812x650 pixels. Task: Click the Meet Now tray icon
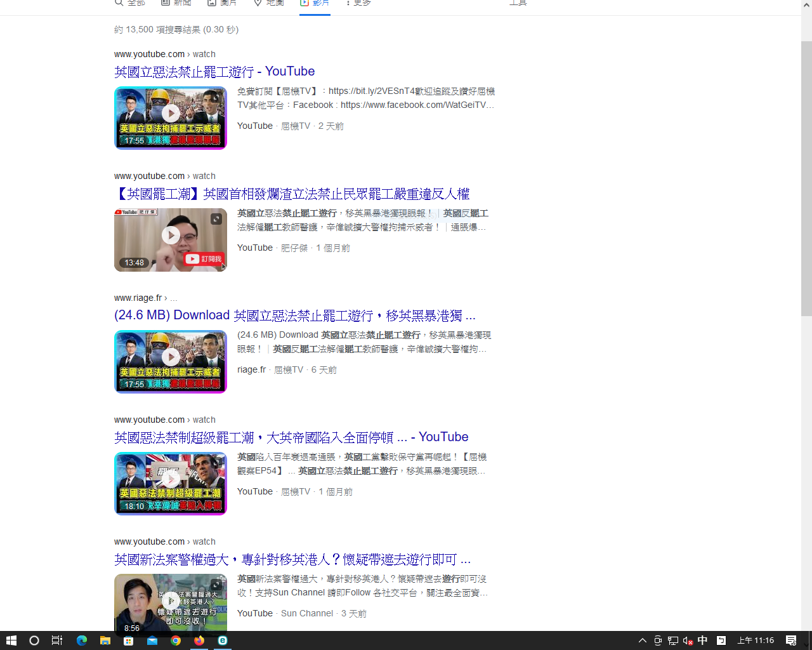658,640
